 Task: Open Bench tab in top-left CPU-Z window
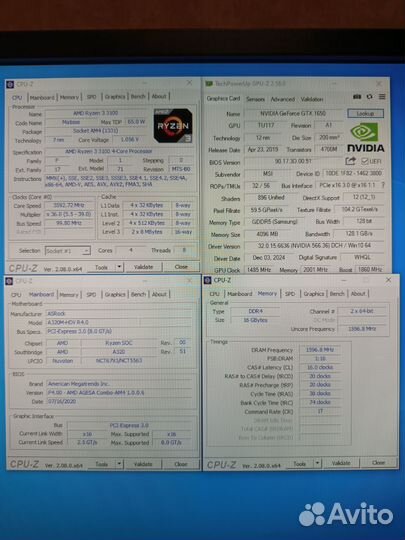(x=138, y=96)
